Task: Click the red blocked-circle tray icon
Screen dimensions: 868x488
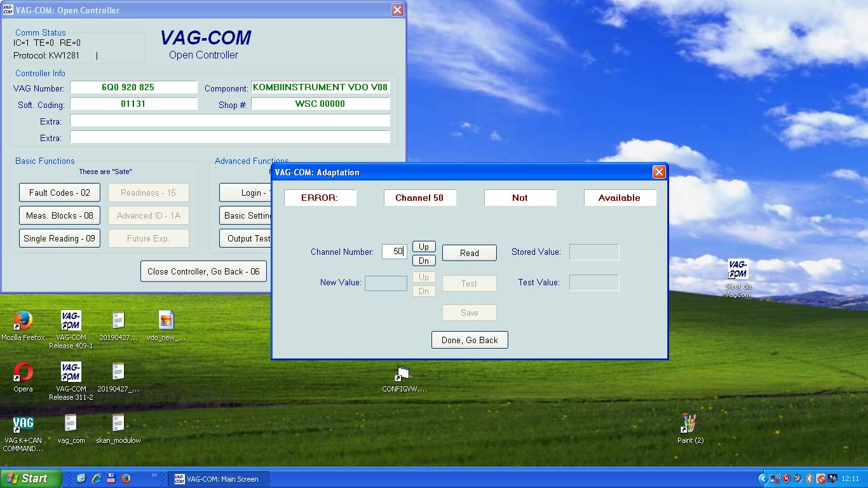Action: 821,478
